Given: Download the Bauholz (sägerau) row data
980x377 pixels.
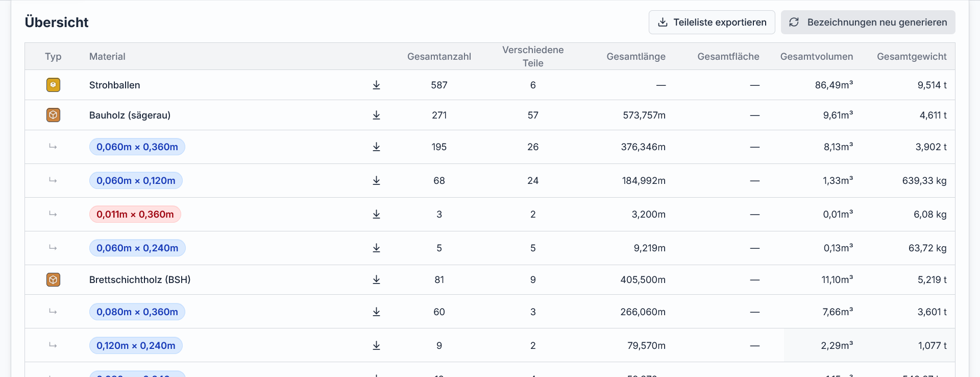Looking at the screenshot, I should [x=376, y=115].
